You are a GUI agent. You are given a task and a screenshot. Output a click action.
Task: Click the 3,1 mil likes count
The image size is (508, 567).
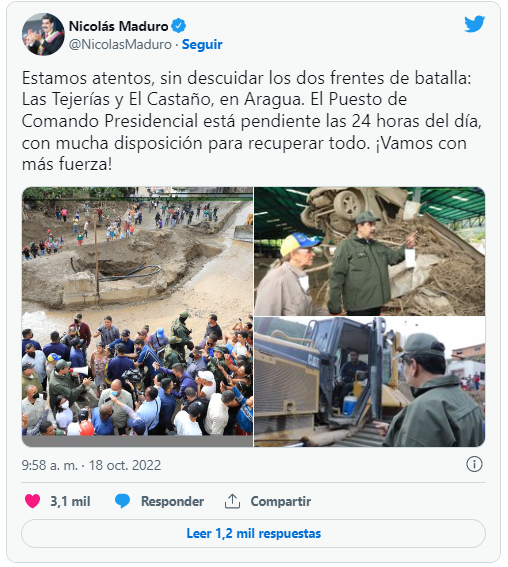(70, 502)
